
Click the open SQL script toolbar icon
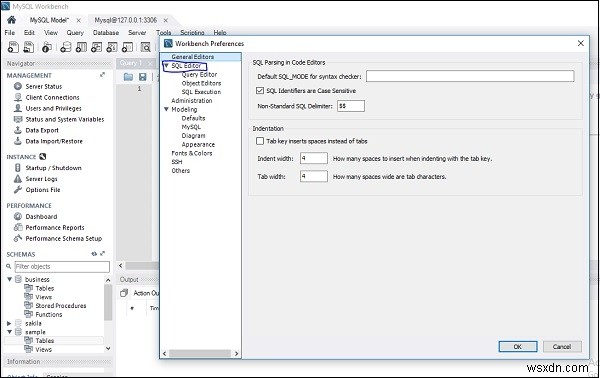point(29,47)
